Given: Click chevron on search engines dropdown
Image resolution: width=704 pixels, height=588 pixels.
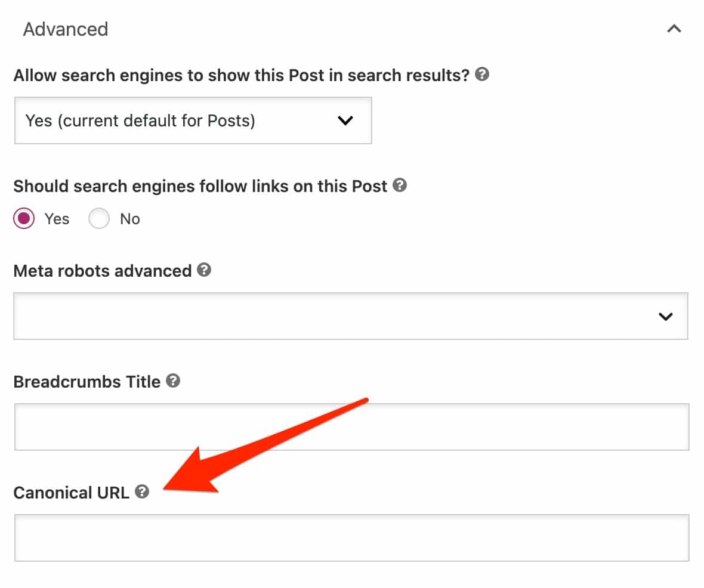Looking at the screenshot, I should [345, 120].
